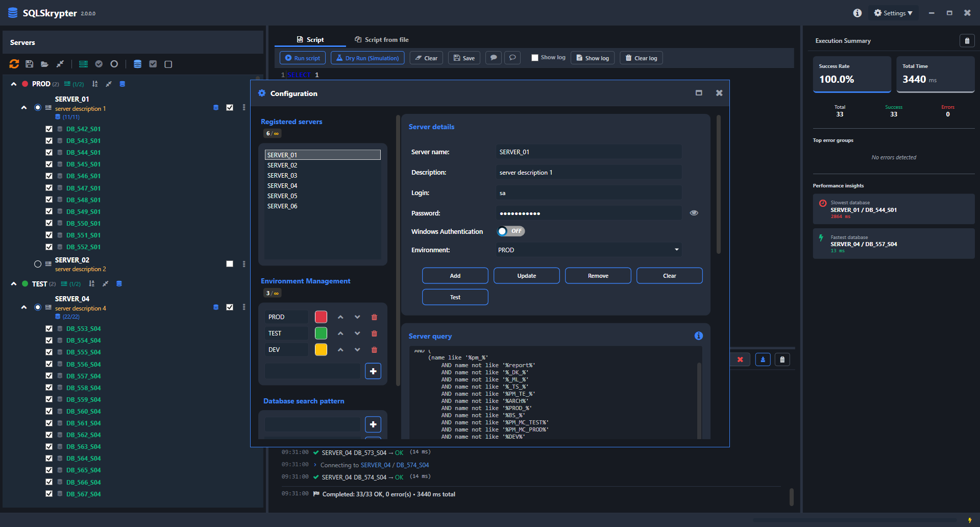Open the three-dot menu for SERVER_01
The image size is (980, 527).
244,107
